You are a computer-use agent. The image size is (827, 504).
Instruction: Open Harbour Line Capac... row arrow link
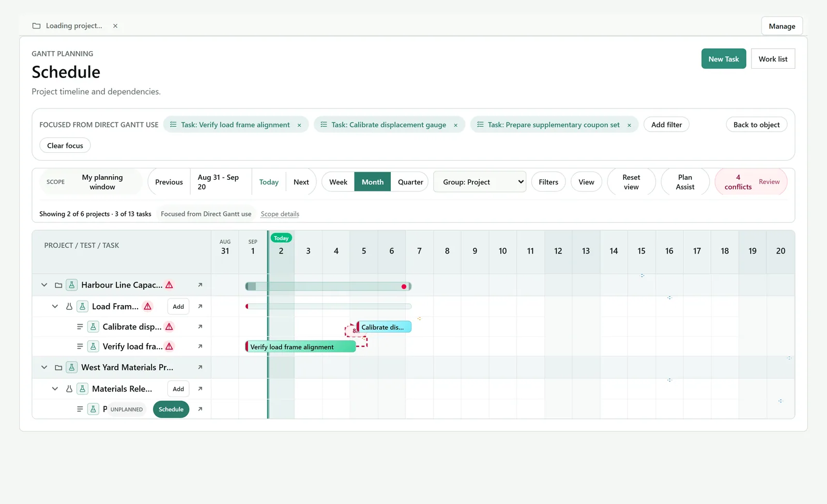tap(200, 285)
